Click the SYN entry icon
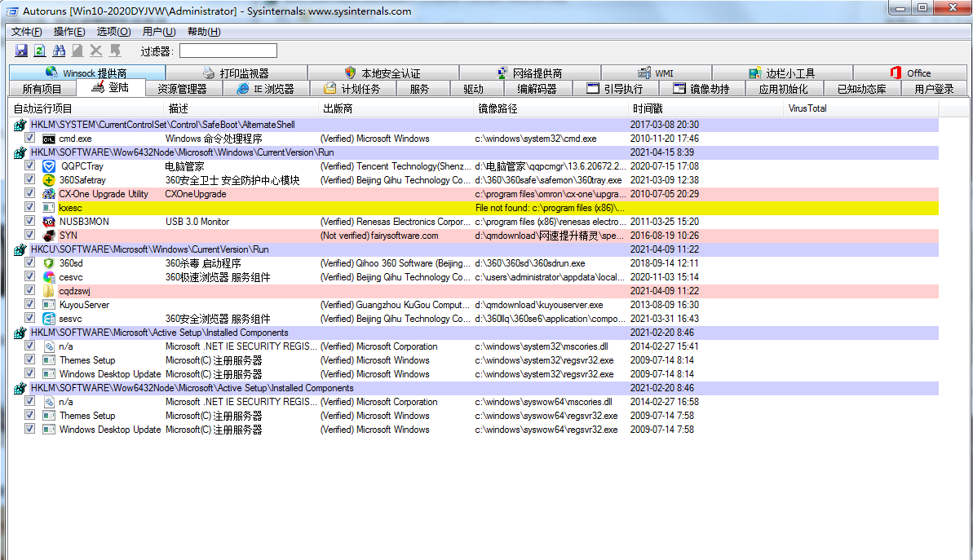This screenshot has width=973, height=560. [x=49, y=236]
